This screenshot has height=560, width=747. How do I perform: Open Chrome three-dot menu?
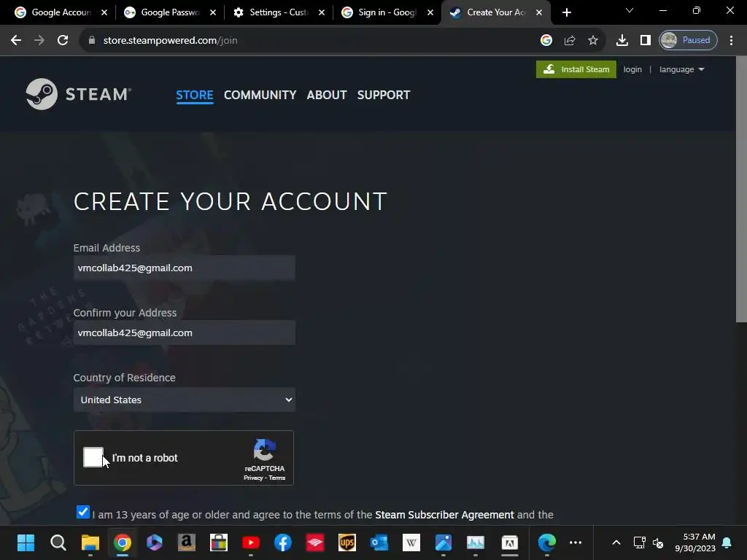pos(731,41)
